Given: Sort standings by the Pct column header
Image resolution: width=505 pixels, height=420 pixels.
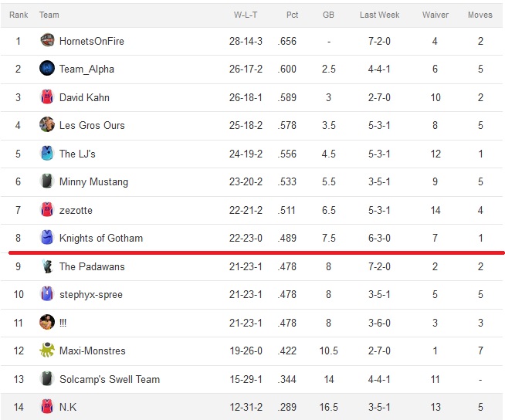Looking at the screenshot, I should (x=292, y=15).
